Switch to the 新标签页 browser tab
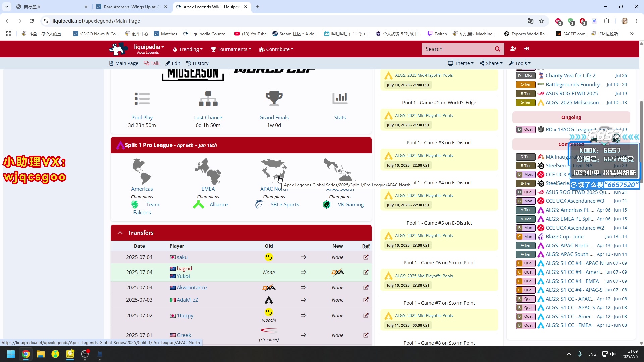The height and width of the screenshot is (362, 644). 51,7
